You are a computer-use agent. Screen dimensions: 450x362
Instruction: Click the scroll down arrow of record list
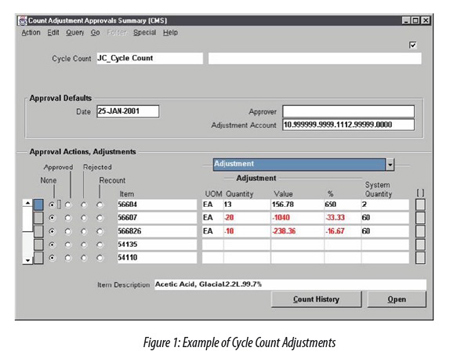[x=27, y=260]
